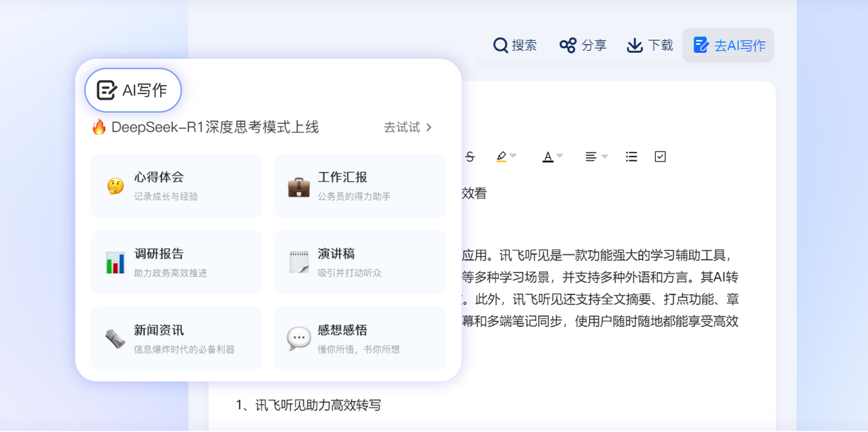Insert a checkbox task list item
Screen dimensions: 868x432
coord(660,157)
